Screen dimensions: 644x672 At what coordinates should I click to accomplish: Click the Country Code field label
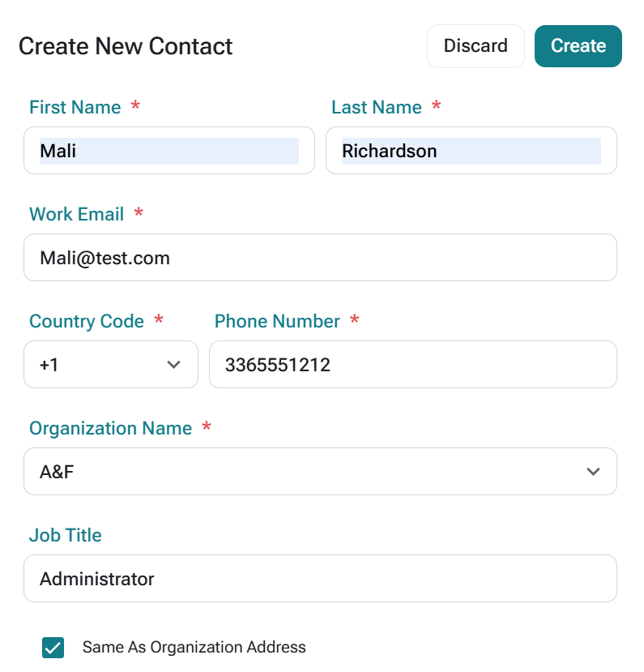(x=87, y=322)
